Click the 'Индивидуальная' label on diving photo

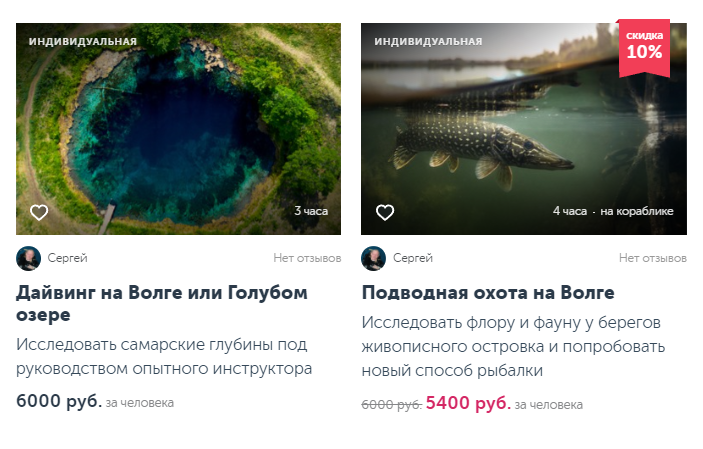tap(83, 41)
